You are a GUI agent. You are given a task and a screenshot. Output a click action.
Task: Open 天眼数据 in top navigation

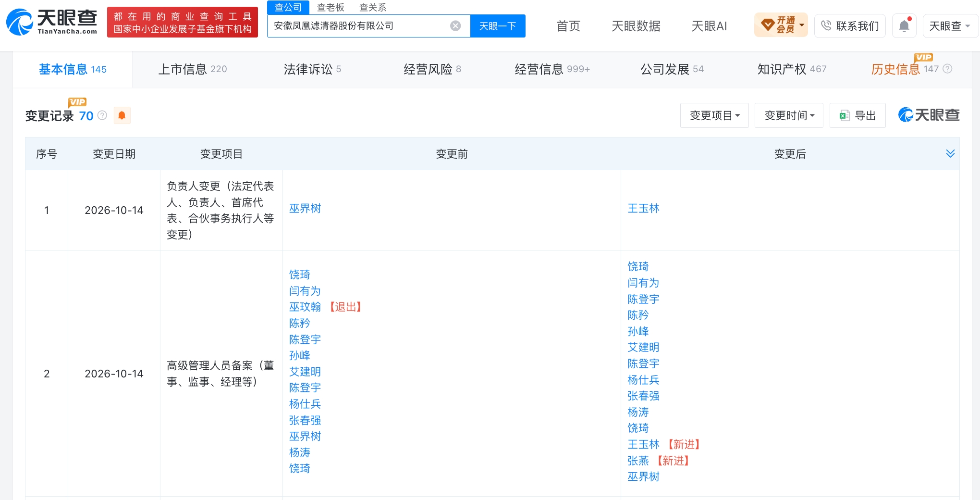tap(636, 26)
